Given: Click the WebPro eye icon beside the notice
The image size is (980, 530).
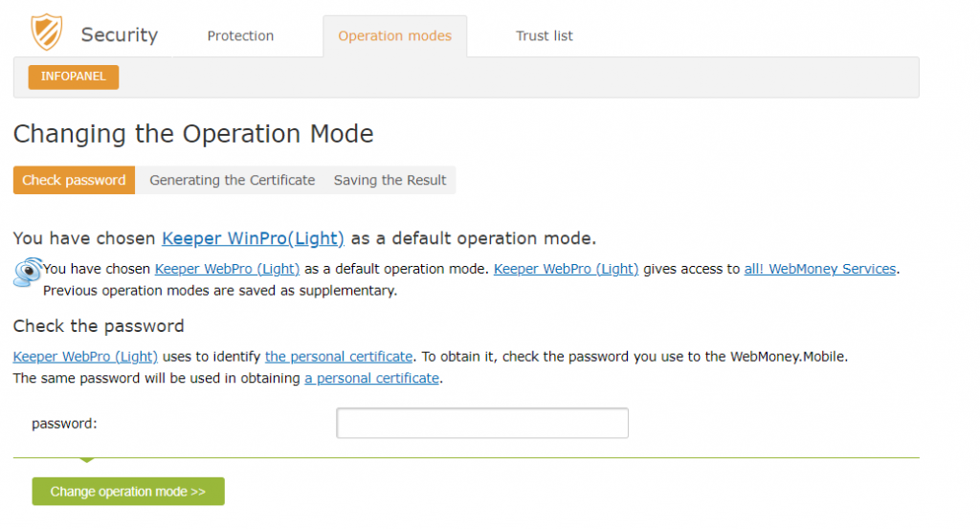Looking at the screenshot, I should [x=28, y=273].
